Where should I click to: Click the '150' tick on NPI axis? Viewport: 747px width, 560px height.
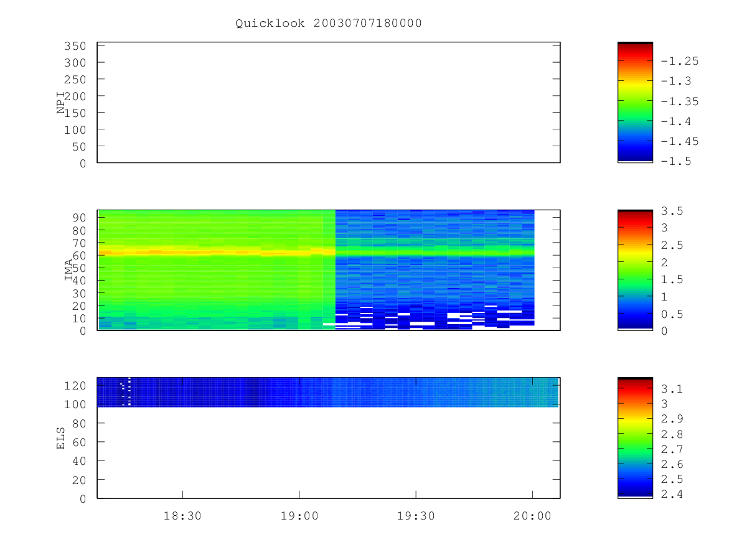click(74, 113)
